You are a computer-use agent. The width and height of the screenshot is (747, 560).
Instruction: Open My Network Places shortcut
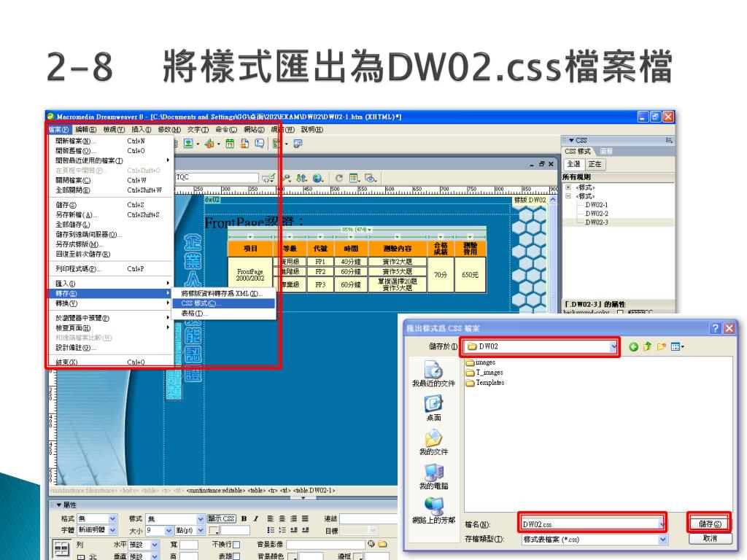point(433,510)
